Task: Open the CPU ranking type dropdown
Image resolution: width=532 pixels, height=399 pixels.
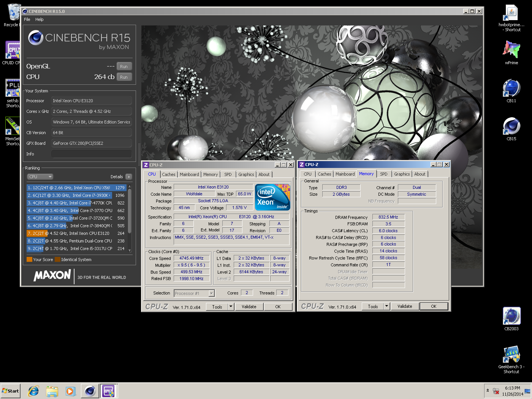Action: tap(40, 177)
